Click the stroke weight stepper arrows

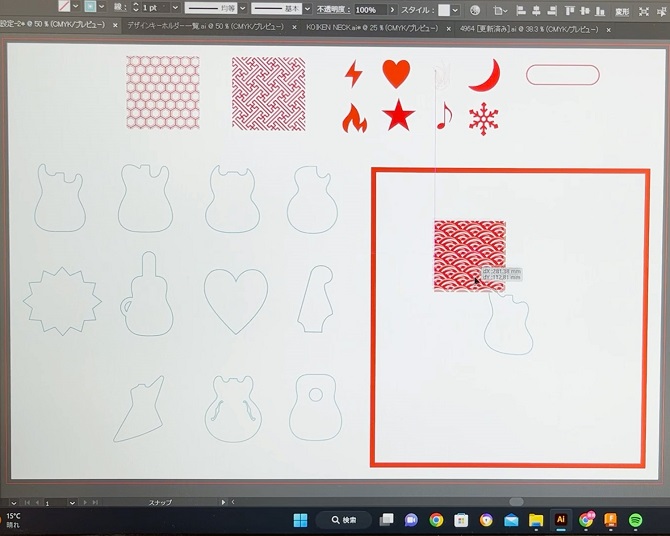[136, 7]
